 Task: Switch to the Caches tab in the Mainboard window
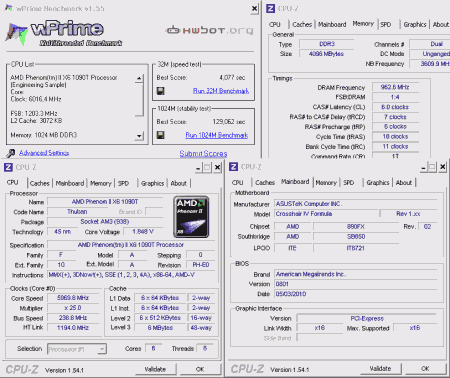(265, 183)
